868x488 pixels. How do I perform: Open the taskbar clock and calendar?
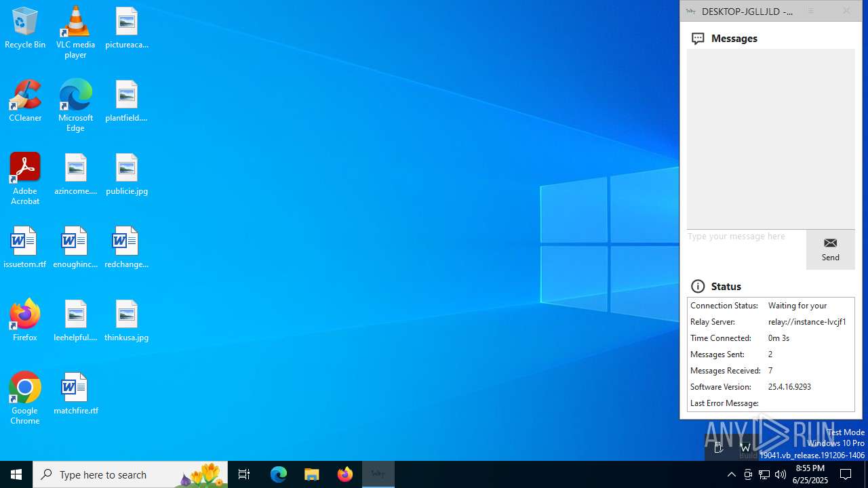coord(810,474)
